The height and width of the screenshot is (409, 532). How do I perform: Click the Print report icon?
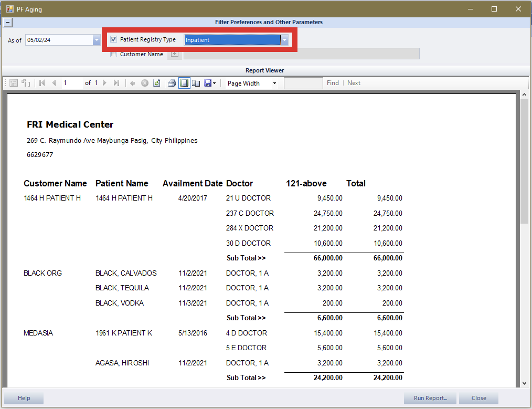coord(172,83)
